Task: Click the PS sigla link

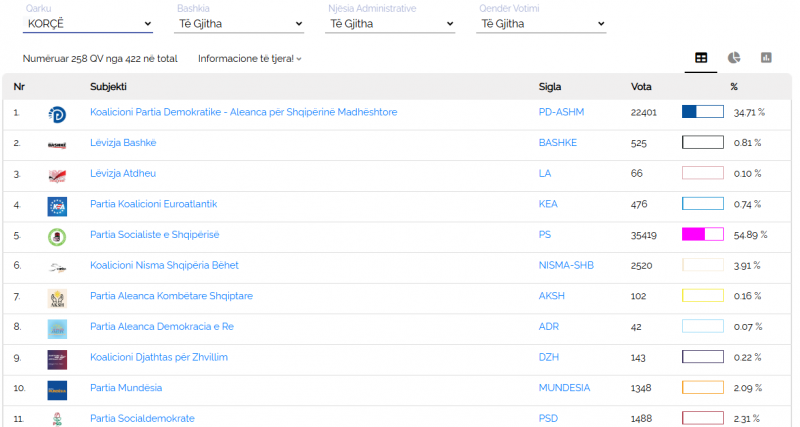Action: (x=545, y=235)
